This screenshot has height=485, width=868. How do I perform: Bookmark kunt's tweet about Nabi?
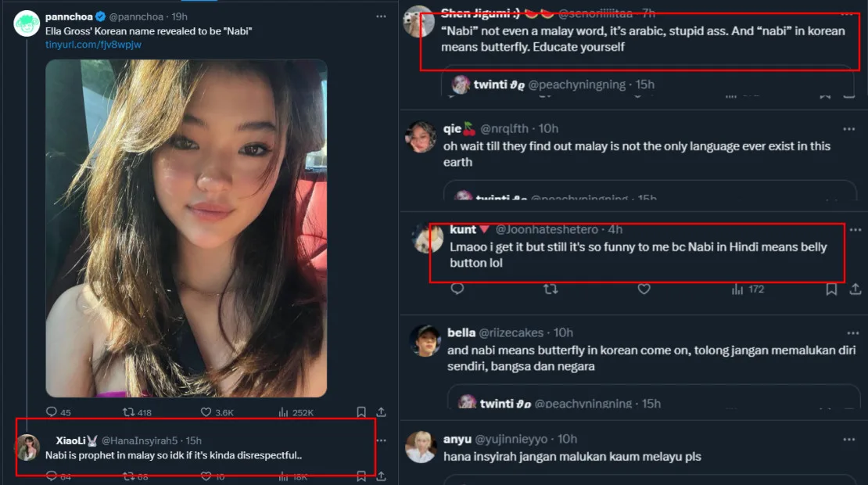pyautogui.click(x=832, y=289)
